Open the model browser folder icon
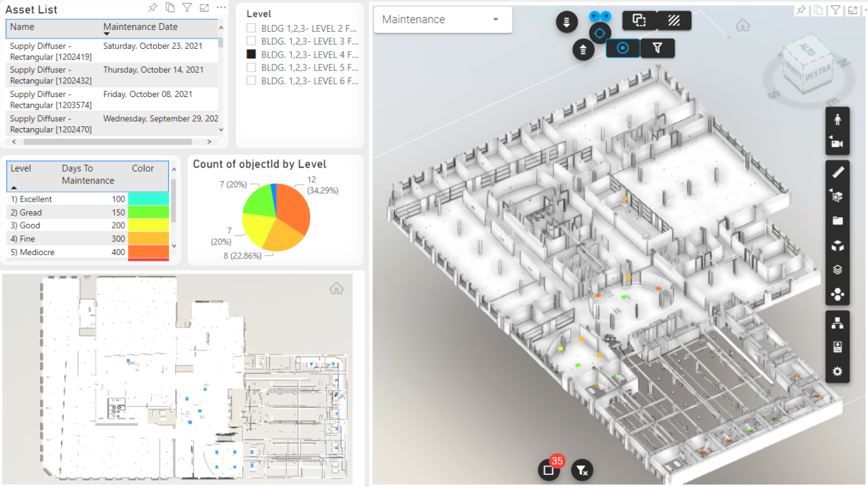The image size is (868, 487). (837, 220)
